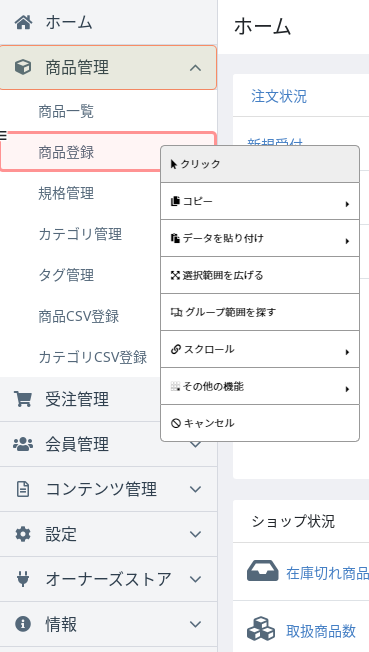369x652 pixels.
Task: Click the コンテンツ管理 document icon
Action: (x=23, y=489)
